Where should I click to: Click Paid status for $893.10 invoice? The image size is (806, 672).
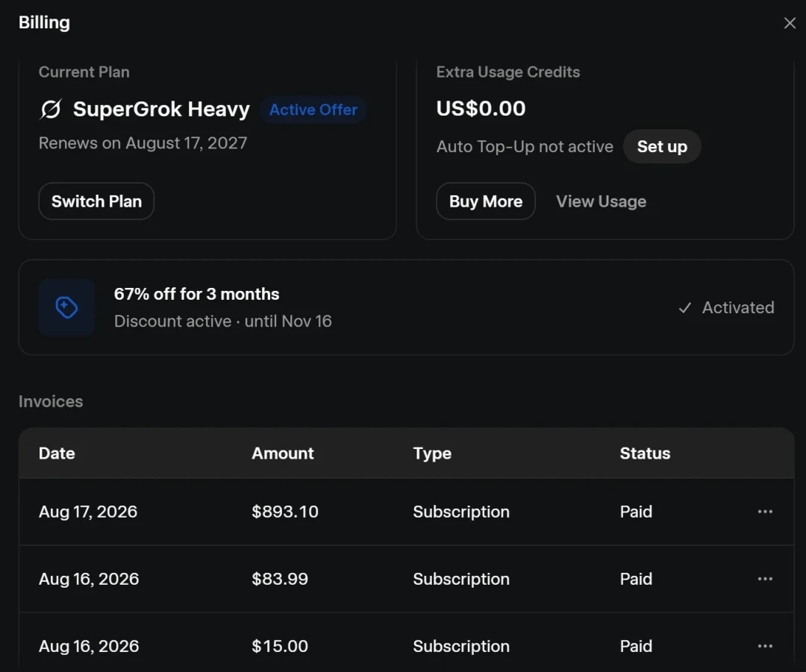(x=636, y=512)
